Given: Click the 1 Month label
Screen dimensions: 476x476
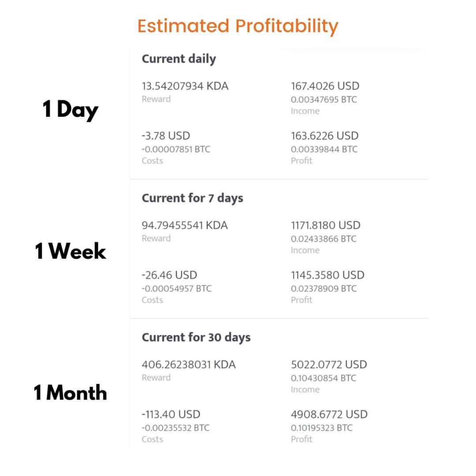Looking at the screenshot, I should pyautogui.click(x=71, y=393).
